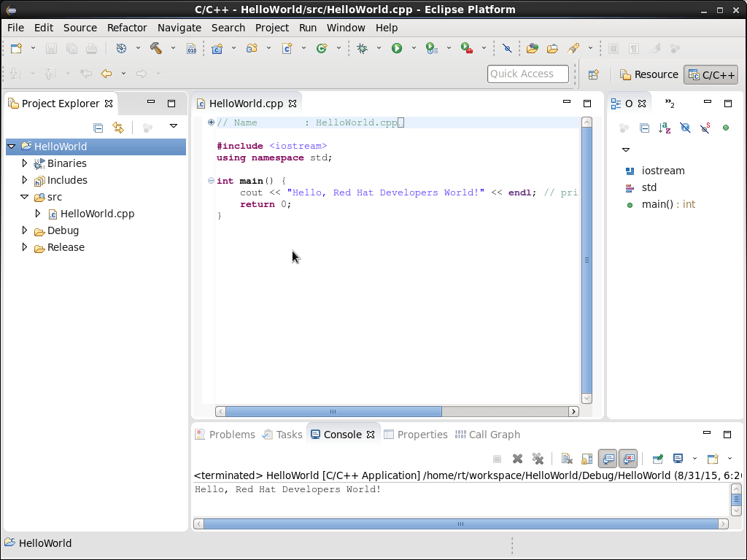Expand the Binaries tree node
This screenshot has height=560, width=747.
coord(25,163)
